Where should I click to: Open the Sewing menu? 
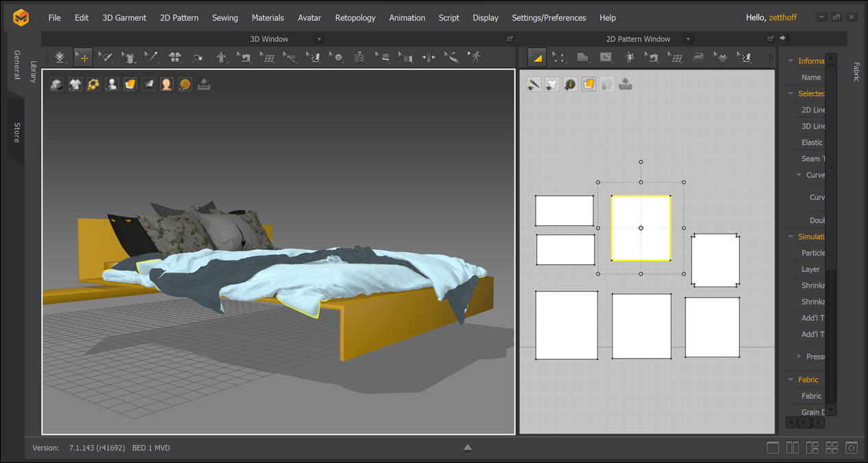click(225, 18)
